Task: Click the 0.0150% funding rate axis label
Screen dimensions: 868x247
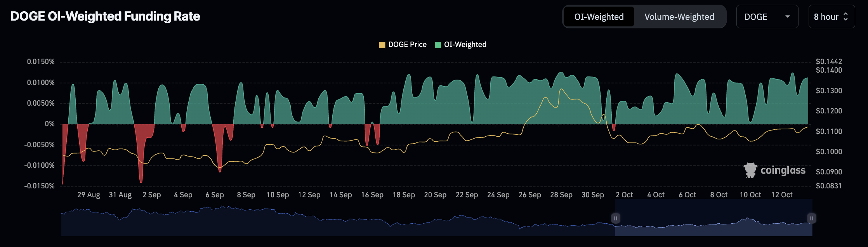Action: tap(41, 62)
